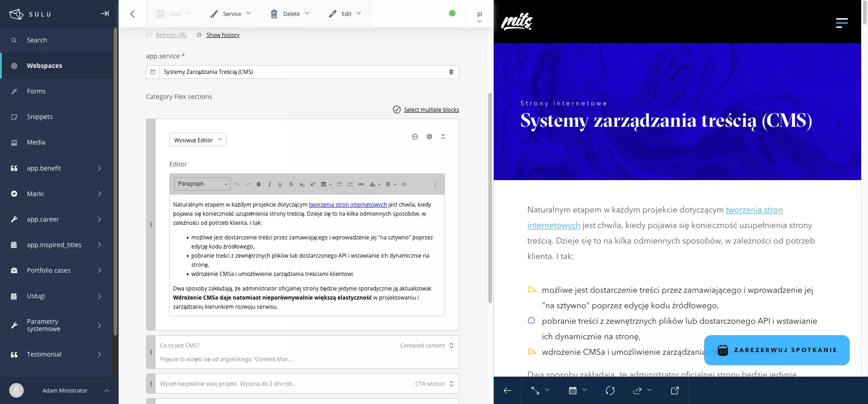Open the Delete menu in the top toolbar
868x404 pixels.
pyautogui.click(x=290, y=14)
